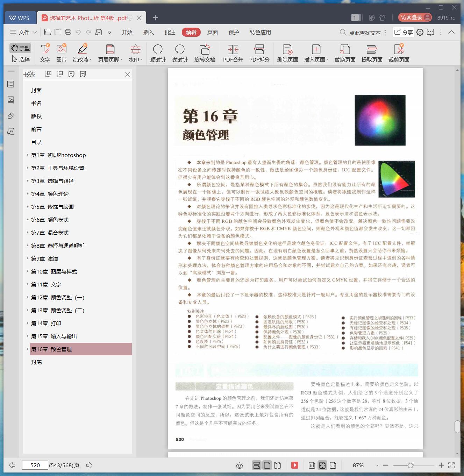Jump to 第6章 颜色模式 bookmark

50,220
